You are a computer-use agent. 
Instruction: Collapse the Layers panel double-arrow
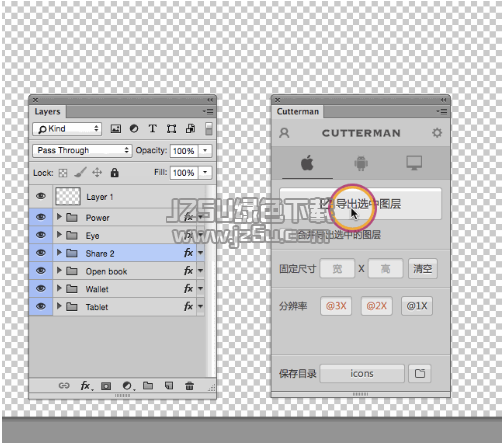[210, 100]
